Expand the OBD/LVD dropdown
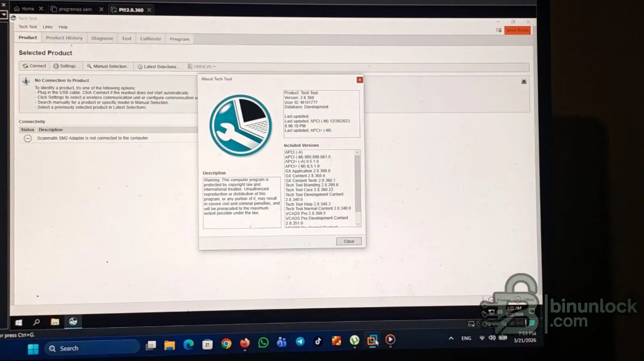The image size is (644, 361). point(202,67)
